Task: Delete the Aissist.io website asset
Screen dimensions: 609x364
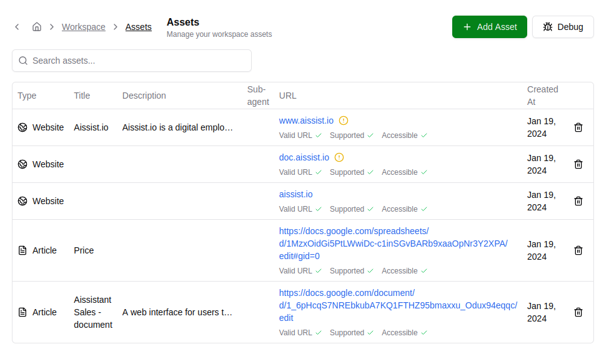Action: [x=578, y=127]
